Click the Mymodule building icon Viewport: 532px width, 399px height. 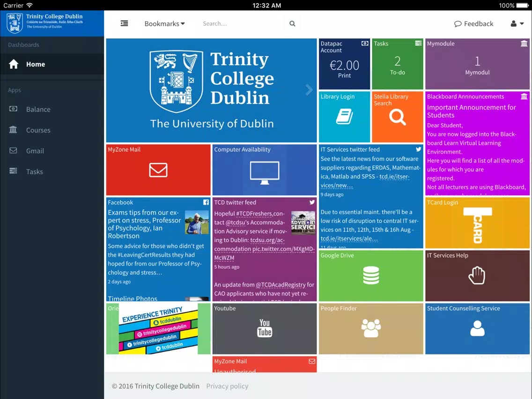coord(524,44)
